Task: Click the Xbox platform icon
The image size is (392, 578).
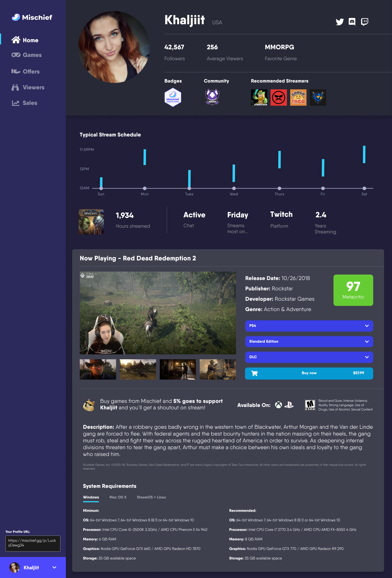Action: point(278,405)
